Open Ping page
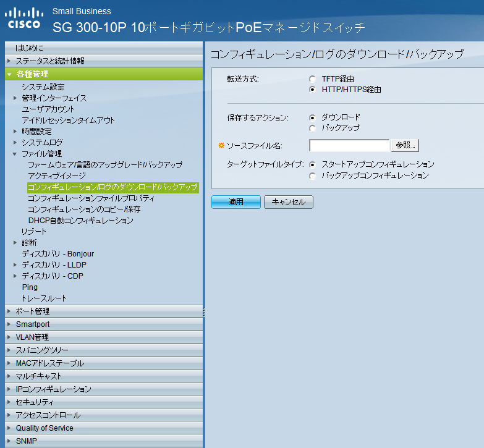This screenshot has width=484, height=448. click(x=30, y=287)
